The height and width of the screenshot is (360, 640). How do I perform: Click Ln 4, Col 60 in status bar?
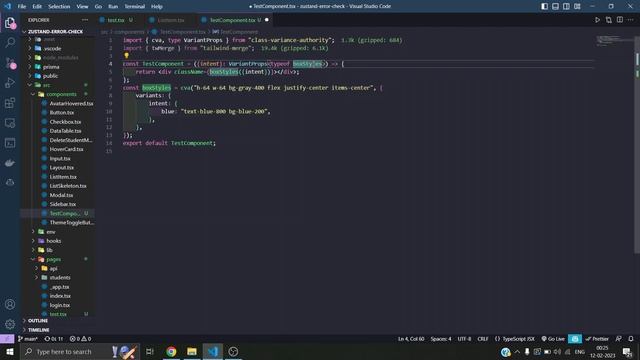pyautogui.click(x=411, y=339)
